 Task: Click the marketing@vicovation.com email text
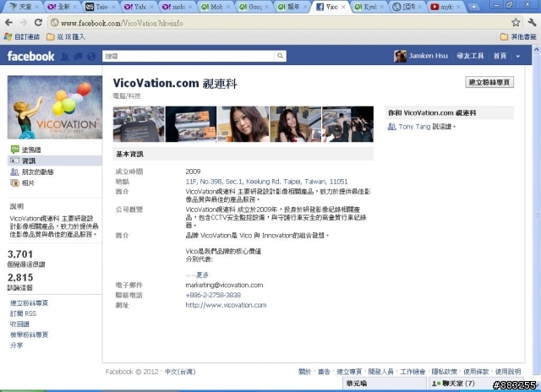coord(224,285)
